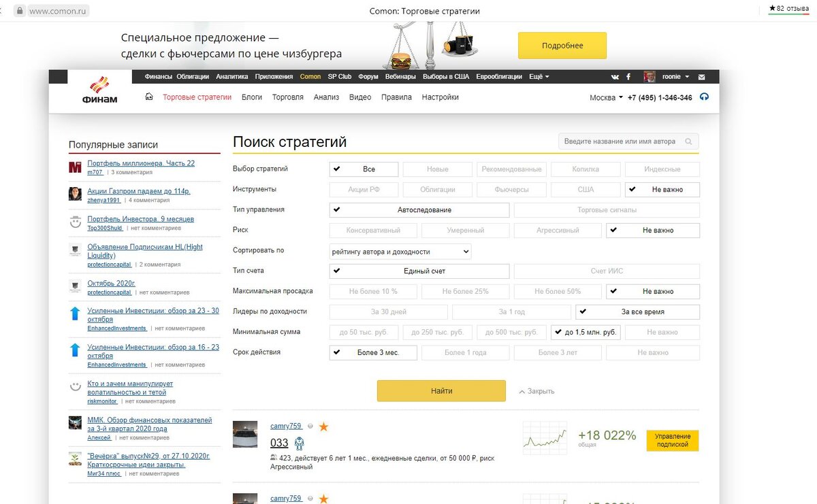
Task: Click the riskmonitor smiley avatar
Action: click(x=75, y=387)
